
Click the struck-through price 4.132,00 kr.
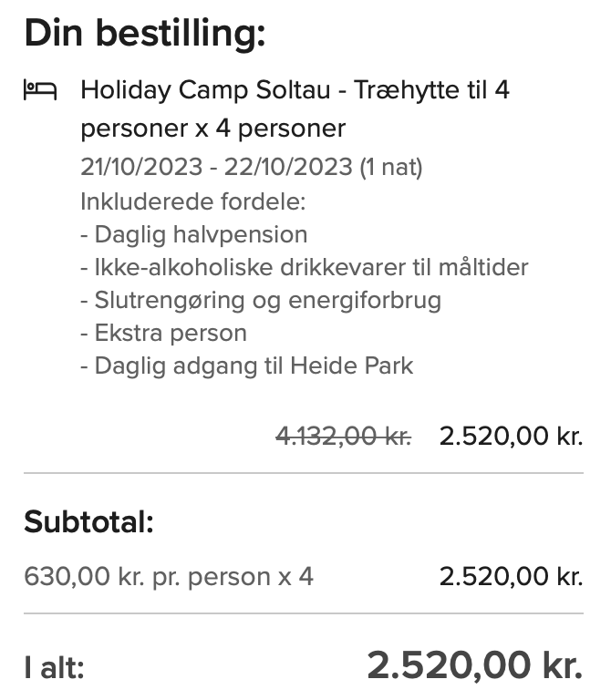click(x=344, y=436)
